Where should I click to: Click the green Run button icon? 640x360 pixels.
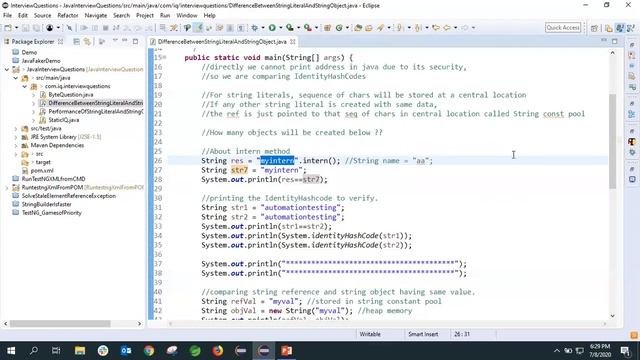click(272, 28)
